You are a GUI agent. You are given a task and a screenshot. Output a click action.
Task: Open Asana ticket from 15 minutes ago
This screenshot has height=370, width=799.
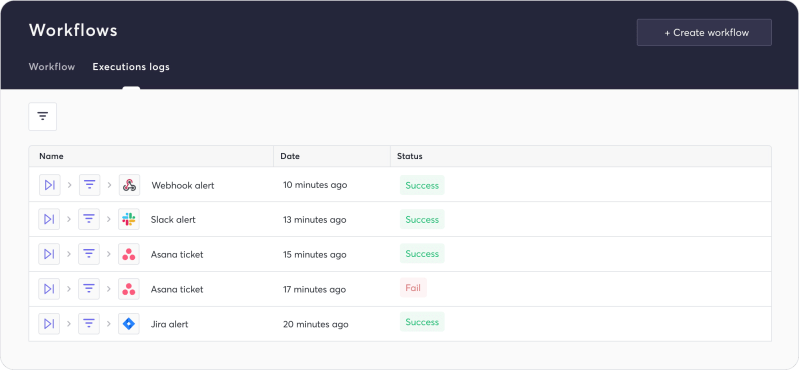click(x=177, y=254)
